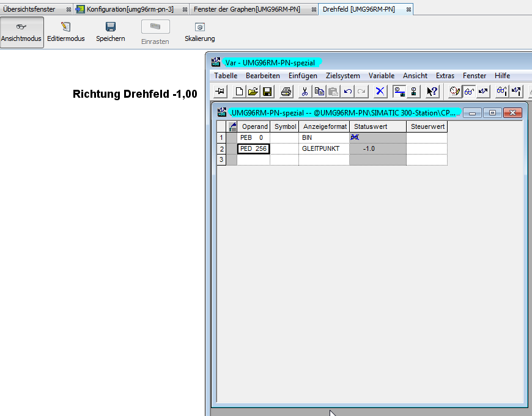532x416 pixels.
Task: Switch to Editiermodus
Action: coord(66,32)
